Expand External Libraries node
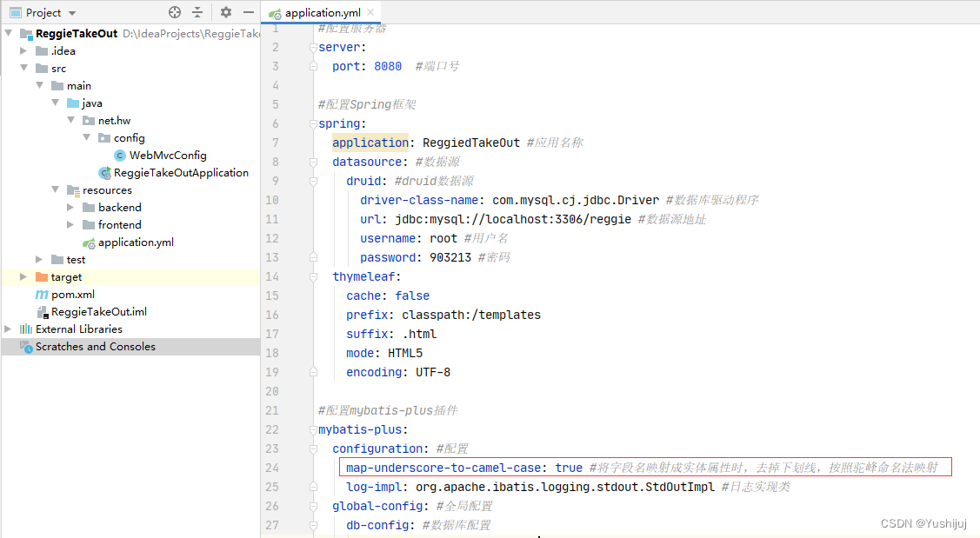980x538 pixels. (8, 329)
